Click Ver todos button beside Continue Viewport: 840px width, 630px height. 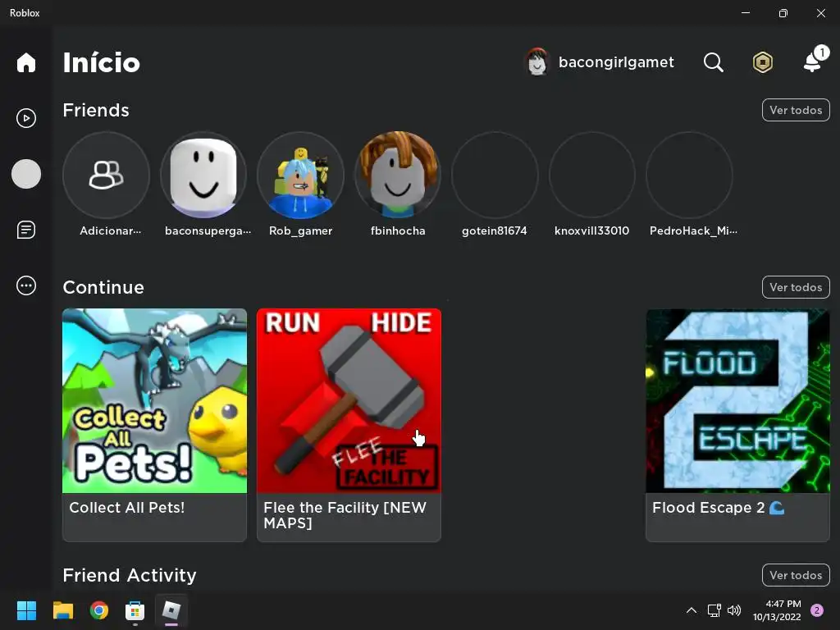796,287
